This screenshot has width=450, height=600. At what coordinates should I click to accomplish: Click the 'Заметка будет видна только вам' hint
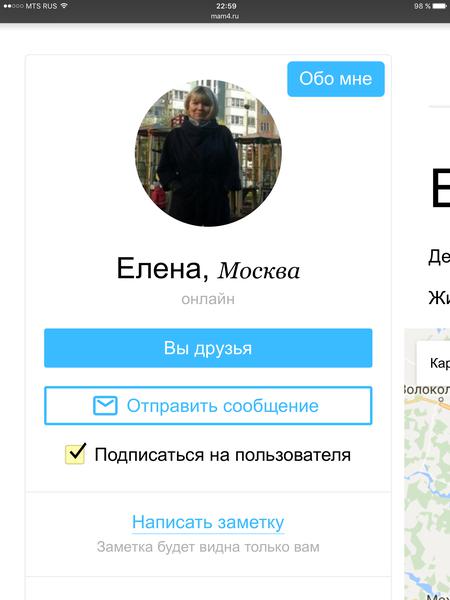point(208,547)
